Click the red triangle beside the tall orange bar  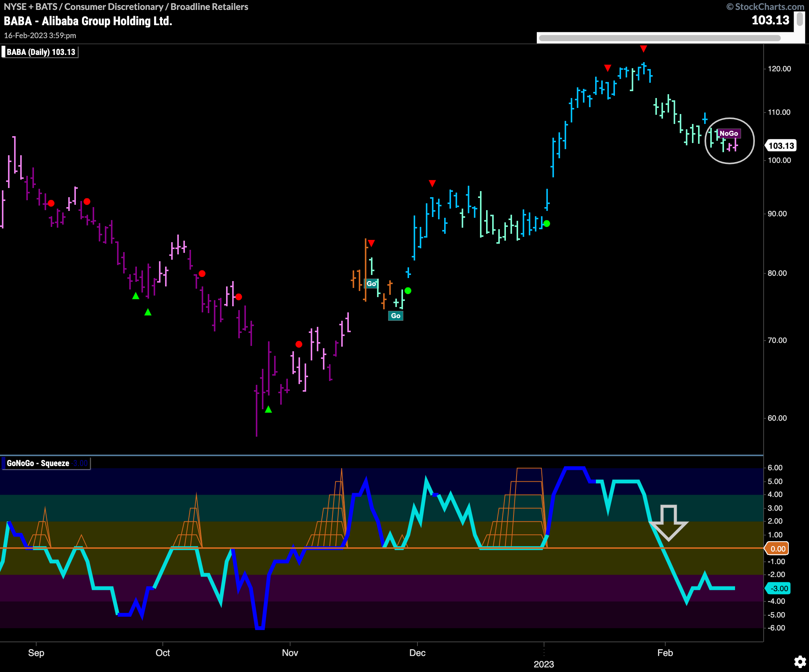(371, 243)
